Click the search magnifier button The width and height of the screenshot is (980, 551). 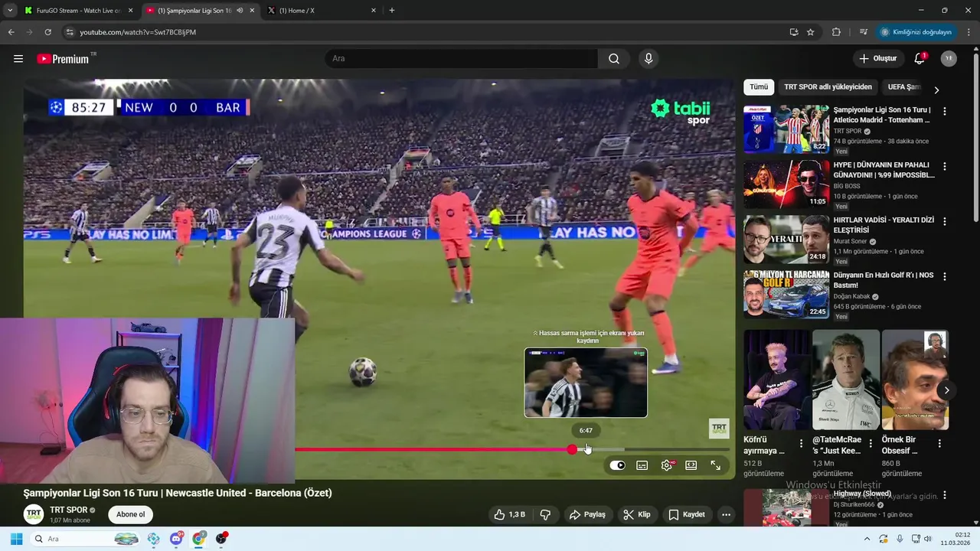click(614, 59)
